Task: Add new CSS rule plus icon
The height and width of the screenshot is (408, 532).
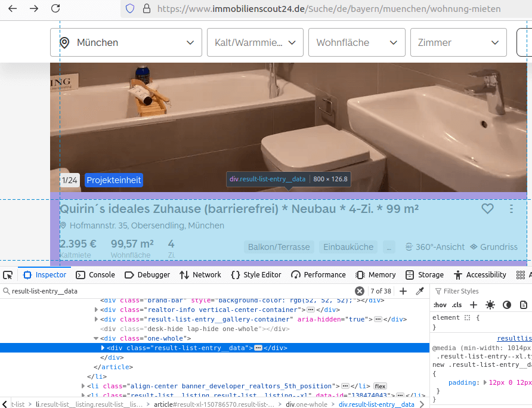Action: click(474, 305)
